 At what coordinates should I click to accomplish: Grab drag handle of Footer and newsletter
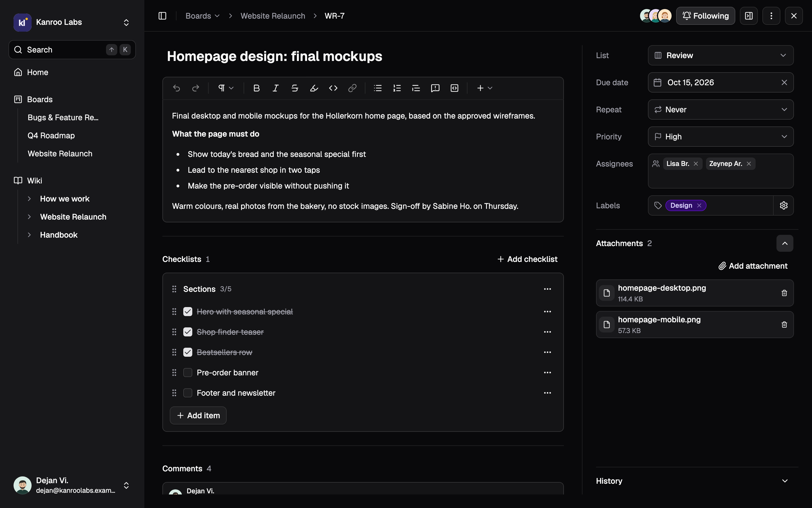tap(174, 393)
